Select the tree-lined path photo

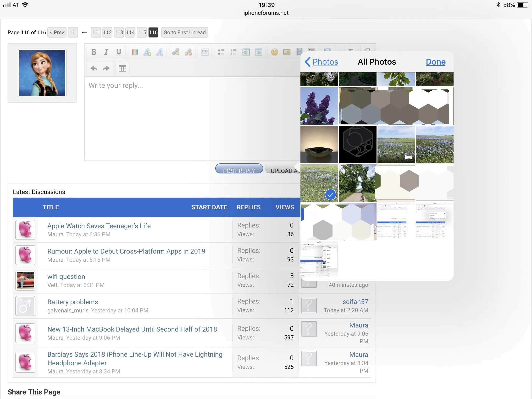click(x=357, y=183)
